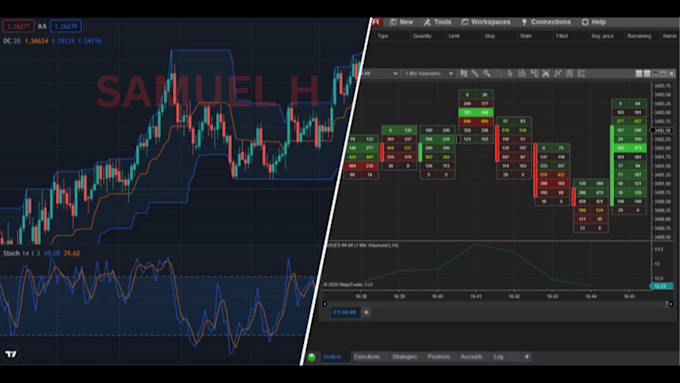Click the Stoch 14 1 3 indicator legend
Viewport: 680px width, 383px height.
21,253
